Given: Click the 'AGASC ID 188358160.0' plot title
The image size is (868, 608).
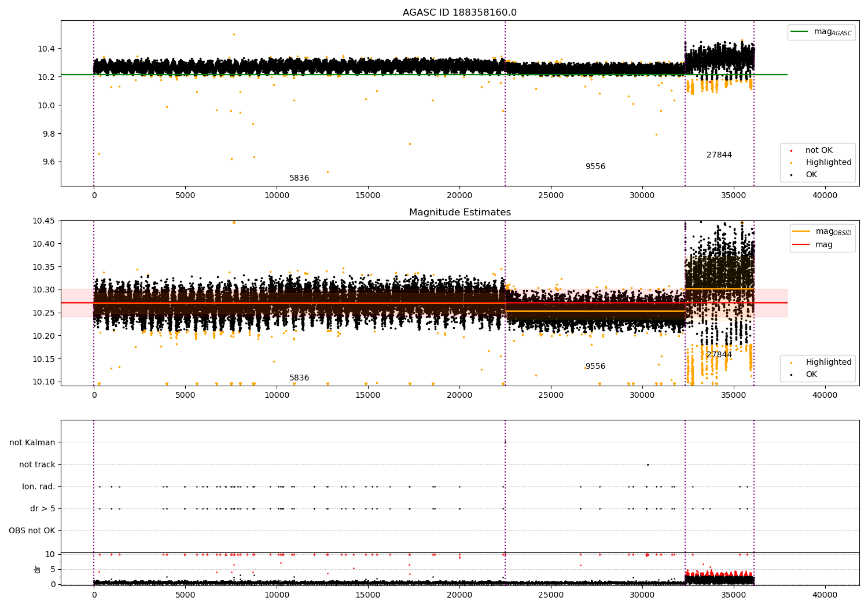Looking at the screenshot, I should coord(459,13).
